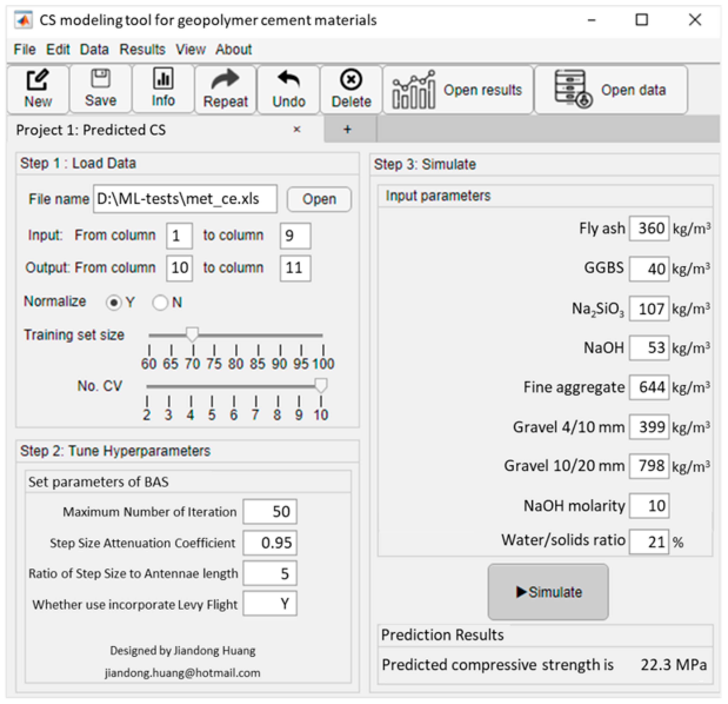Open the Data menu
The height and width of the screenshot is (704, 728).
94,49
